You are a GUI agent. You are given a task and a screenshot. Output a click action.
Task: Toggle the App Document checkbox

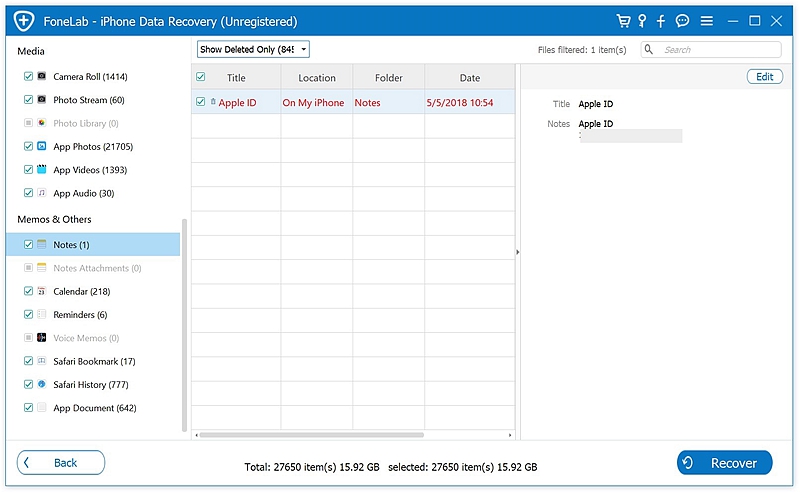29,408
